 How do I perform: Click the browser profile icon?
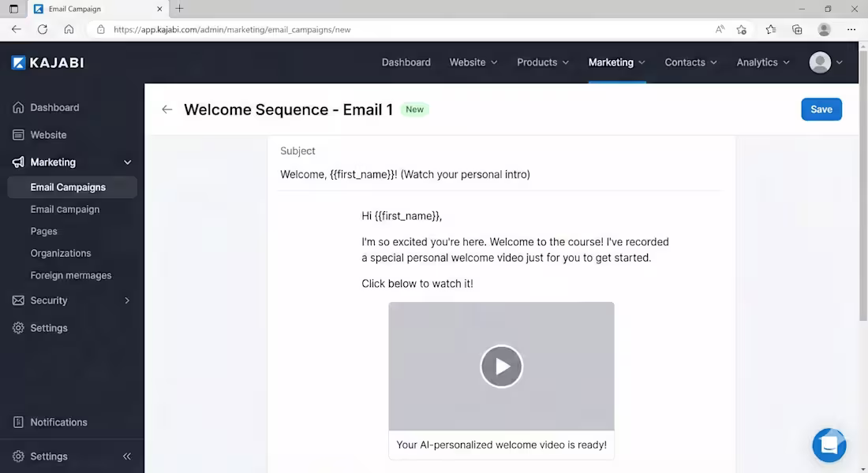[x=825, y=29]
